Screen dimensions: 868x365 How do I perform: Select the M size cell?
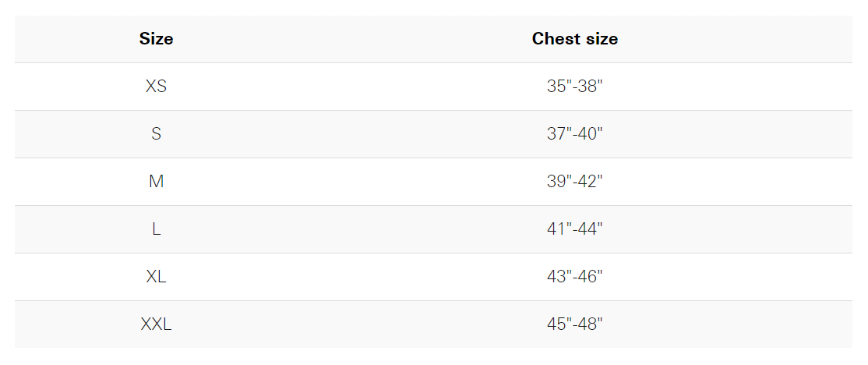(156, 182)
